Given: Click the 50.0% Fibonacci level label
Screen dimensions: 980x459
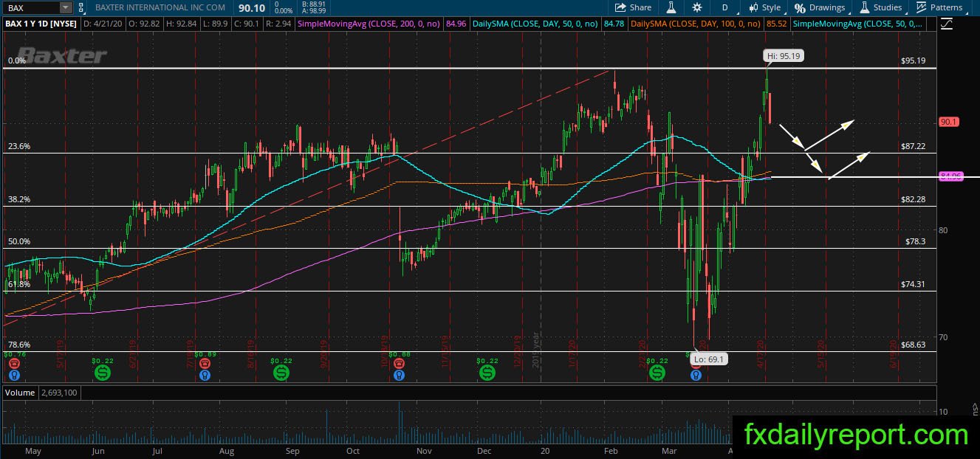Looking at the screenshot, I should 19,241.
